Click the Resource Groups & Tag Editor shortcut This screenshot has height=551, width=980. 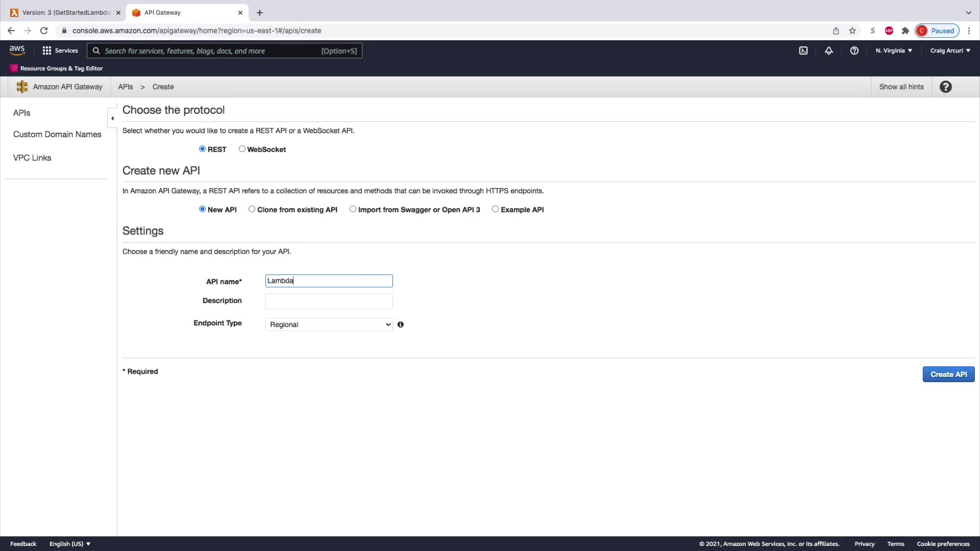coord(56,69)
